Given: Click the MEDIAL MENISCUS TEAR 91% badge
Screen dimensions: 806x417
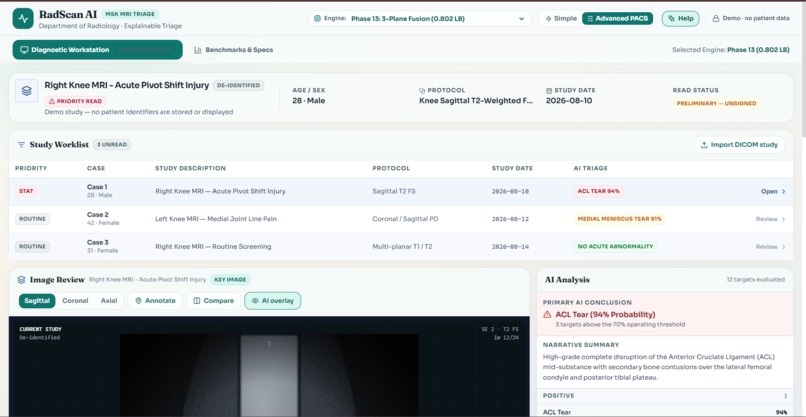Looking at the screenshot, I should [619, 219].
